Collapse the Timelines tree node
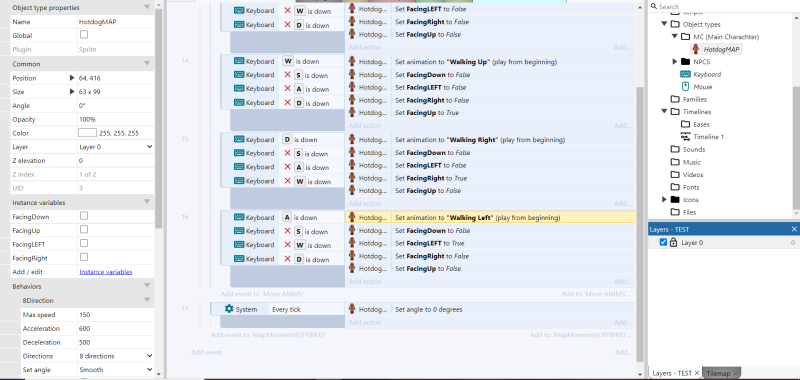The width and height of the screenshot is (800, 380). click(x=664, y=112)
